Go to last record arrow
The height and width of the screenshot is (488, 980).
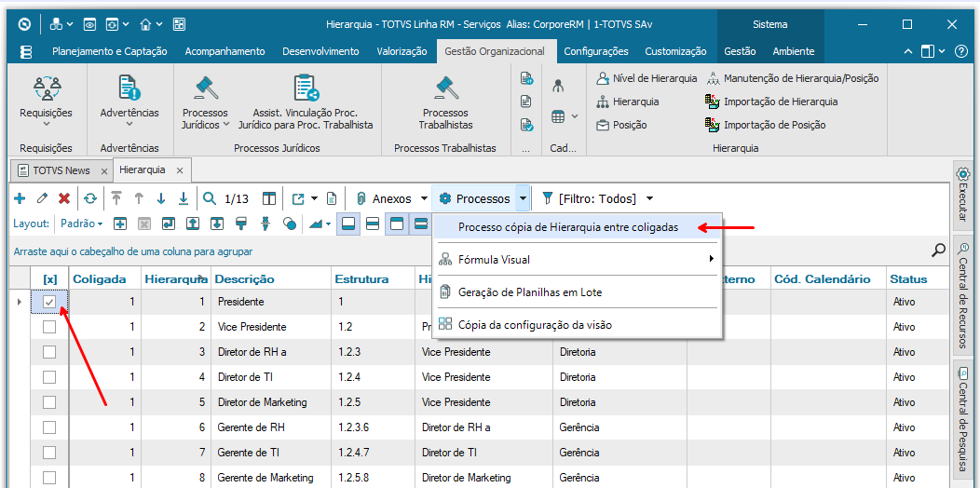pos(184,198)
